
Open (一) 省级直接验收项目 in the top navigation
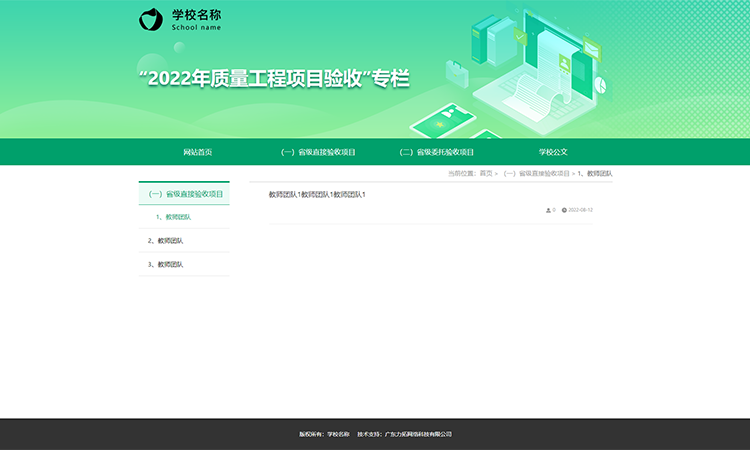click(318, 152)
